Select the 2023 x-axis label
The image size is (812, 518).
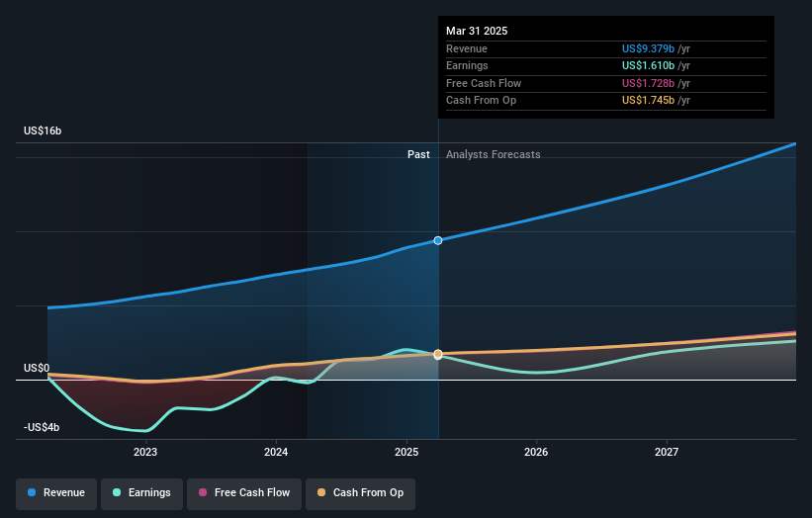tap(145, 452)
